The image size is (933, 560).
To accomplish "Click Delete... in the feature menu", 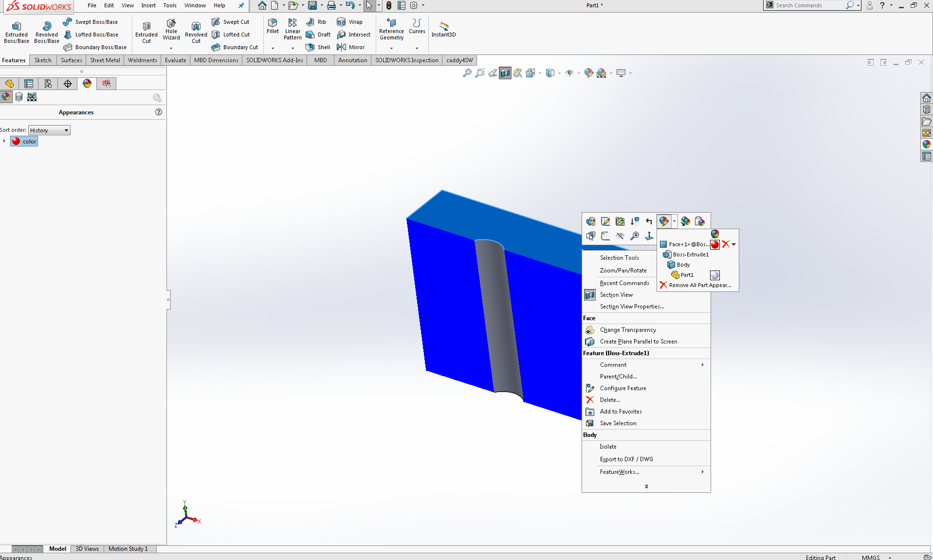I will coord(610,400).
